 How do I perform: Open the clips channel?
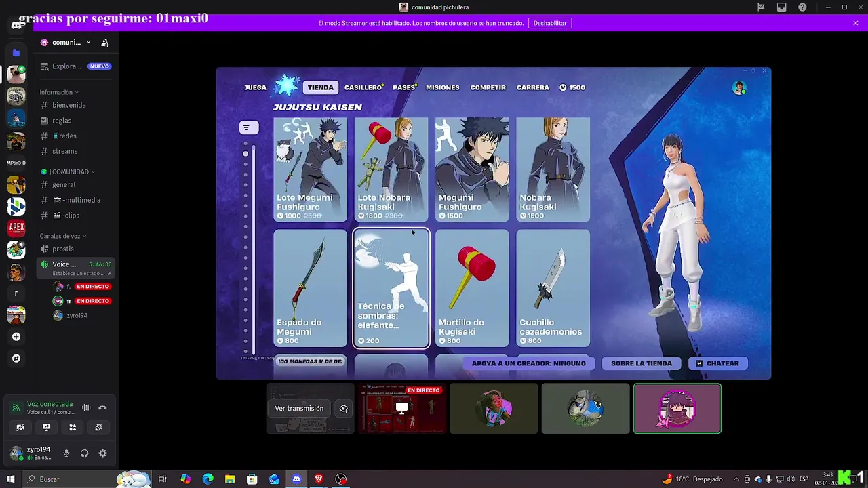pyautogui.click(x=75, y=216)
